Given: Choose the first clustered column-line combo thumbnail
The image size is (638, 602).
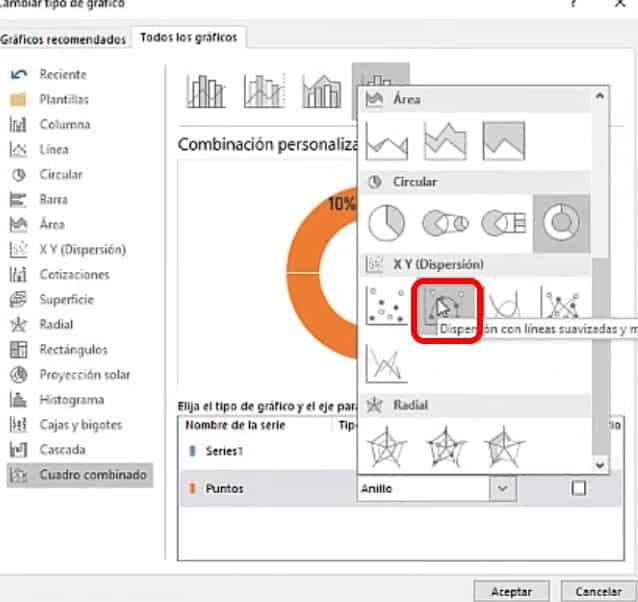Looking at the screenshot, I should (x=207, y=91).
